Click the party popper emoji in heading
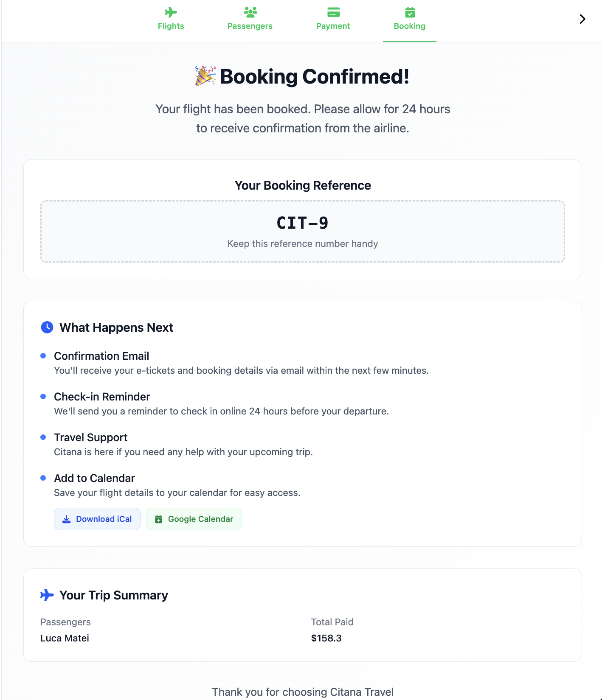This screenshot has width=602, height=700. pyautogui.click(x=205, y=76)
